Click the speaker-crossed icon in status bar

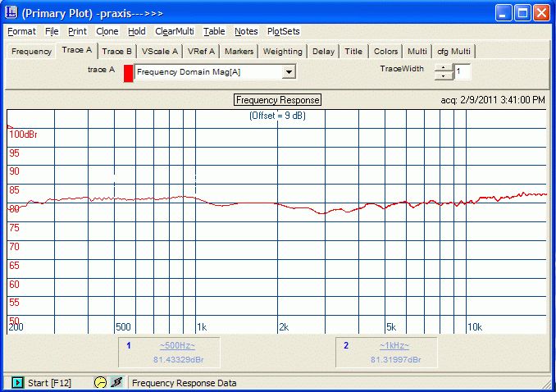click(x=116, y=382)
